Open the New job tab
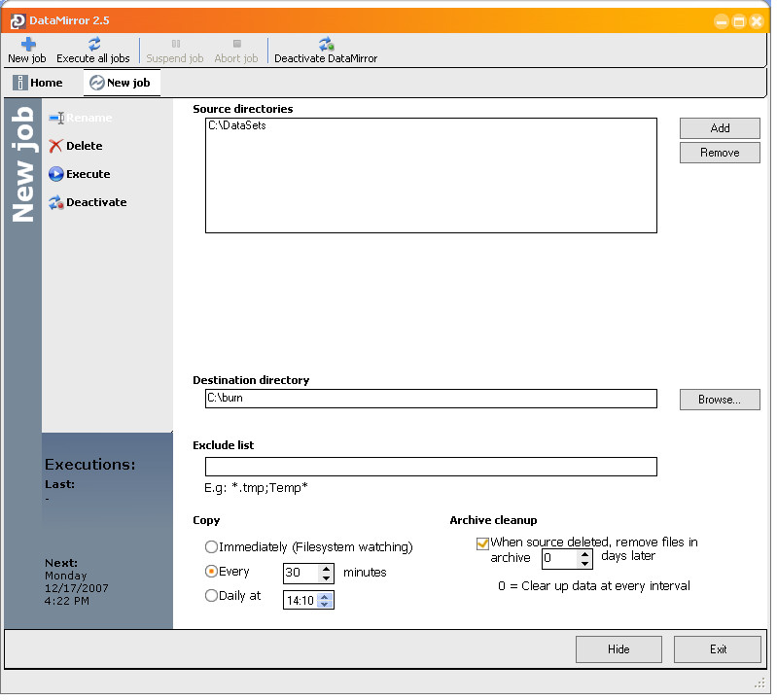This screenshot has height=700, width=777. coord(123,84)
